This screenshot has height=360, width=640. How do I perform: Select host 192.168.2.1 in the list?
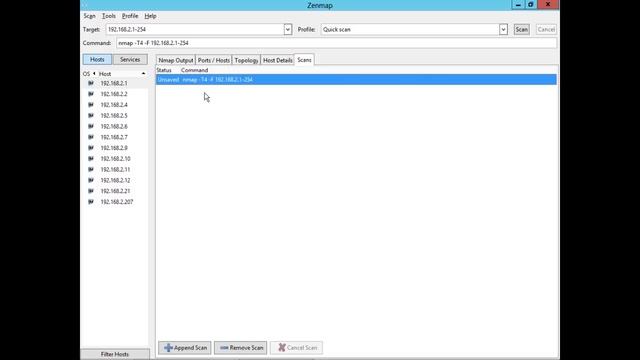115,83
